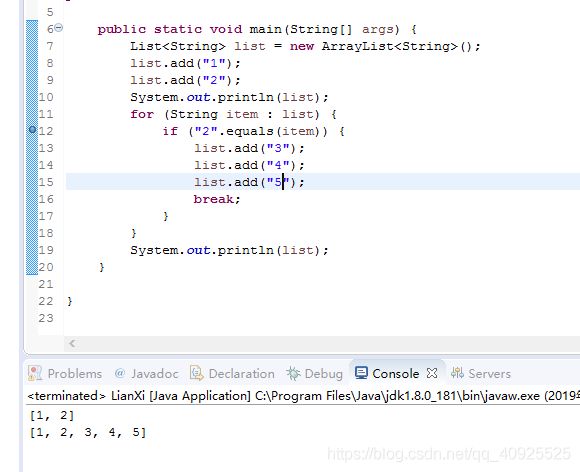This screenshot has width=580, height=472.
Task: Collapse the main method fold marker
Action: click(59, 27)
